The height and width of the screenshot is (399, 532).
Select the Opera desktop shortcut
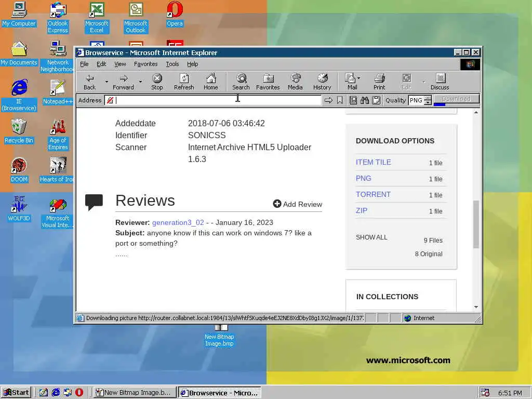click(175, 14)
